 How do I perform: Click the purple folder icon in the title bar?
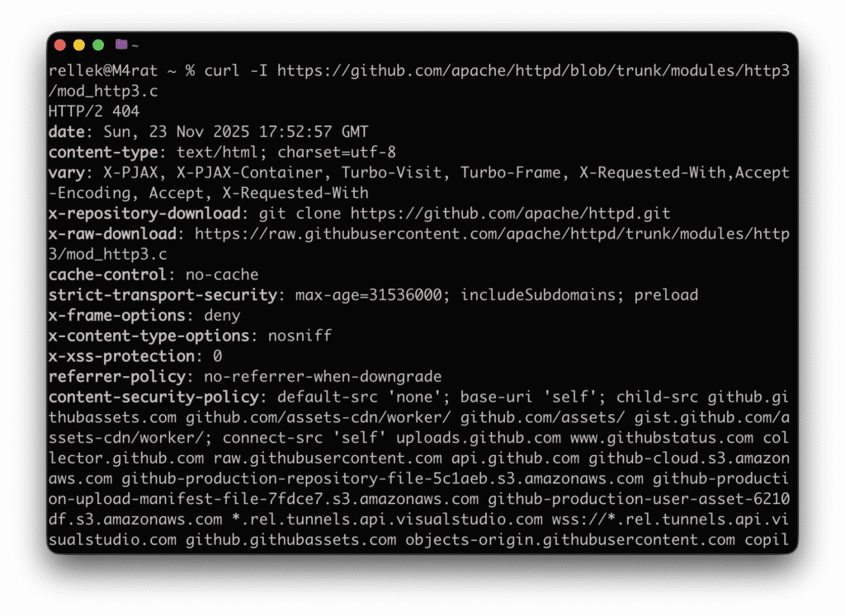tap(121, 45)
